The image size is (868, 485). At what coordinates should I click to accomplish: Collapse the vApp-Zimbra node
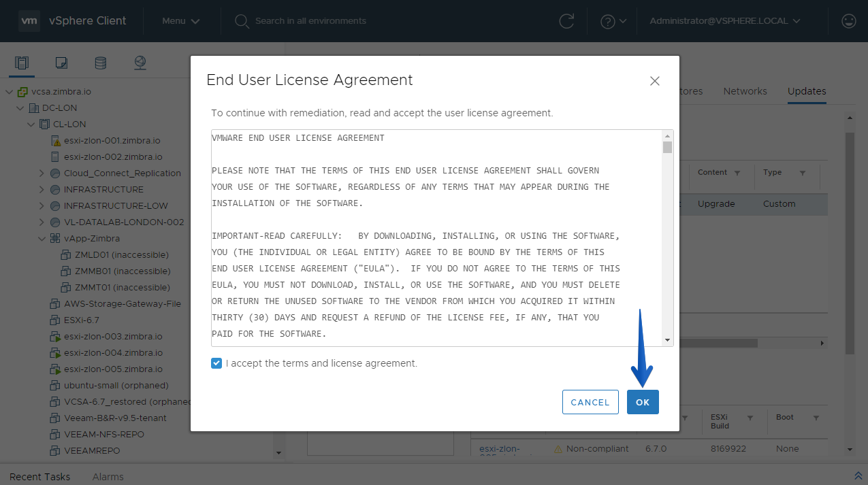42,239
